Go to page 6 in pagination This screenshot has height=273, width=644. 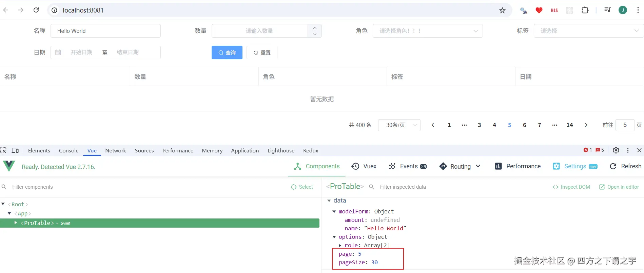[x=524, y=125]
